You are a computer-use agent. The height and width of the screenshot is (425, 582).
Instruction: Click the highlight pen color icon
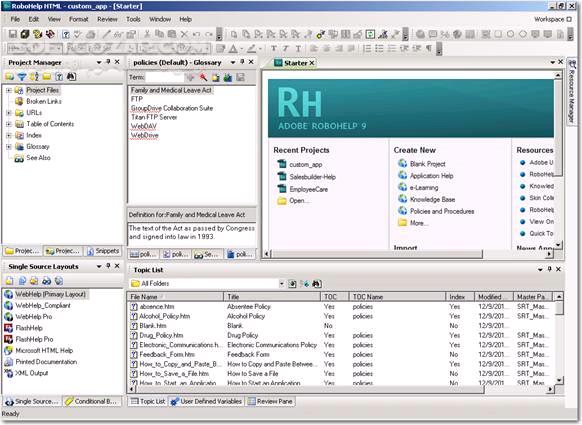(252, 48)
